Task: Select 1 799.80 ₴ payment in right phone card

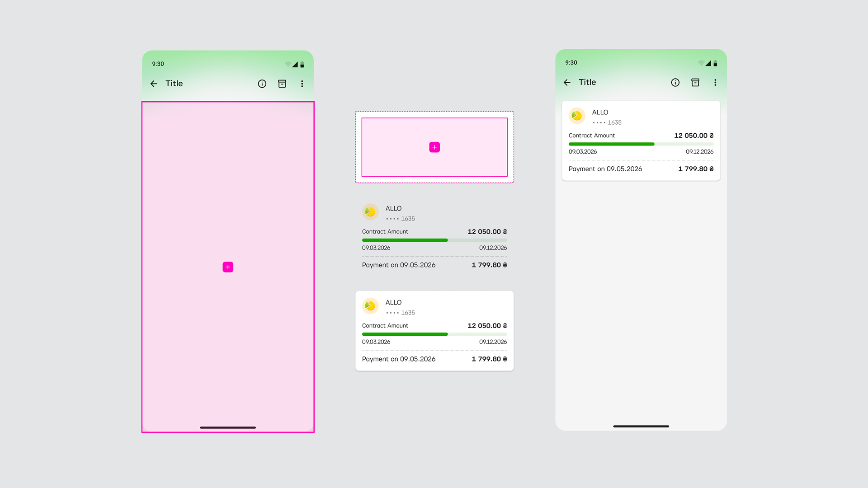Action: (x=696, y=169)
